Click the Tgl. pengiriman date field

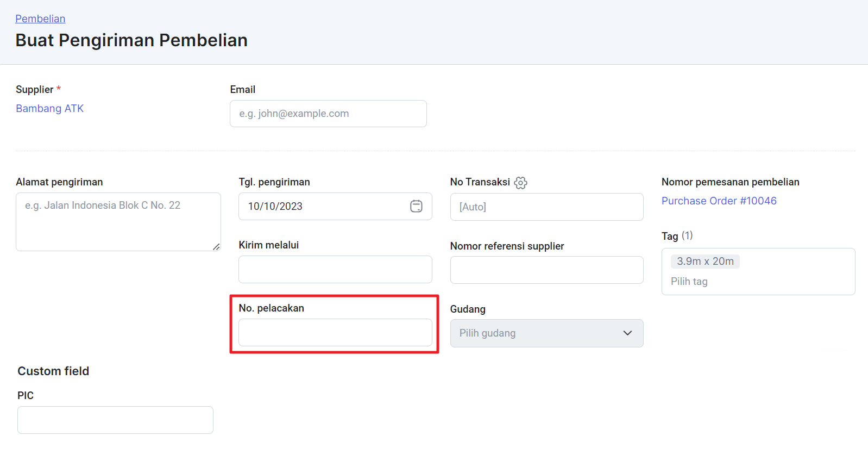[x=323, y=206]
